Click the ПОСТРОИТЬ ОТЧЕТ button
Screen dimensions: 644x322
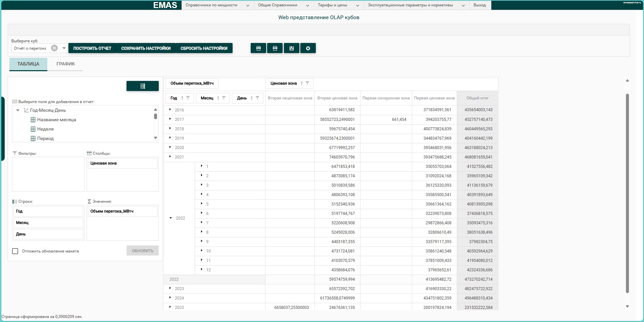coord(92,48)
